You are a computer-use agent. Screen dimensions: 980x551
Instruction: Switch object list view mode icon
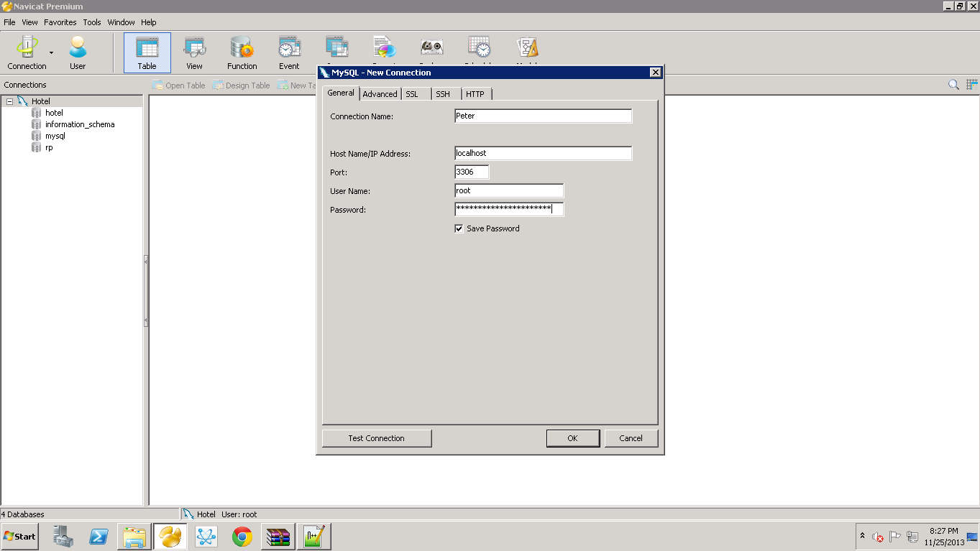(x=972, y=85)
